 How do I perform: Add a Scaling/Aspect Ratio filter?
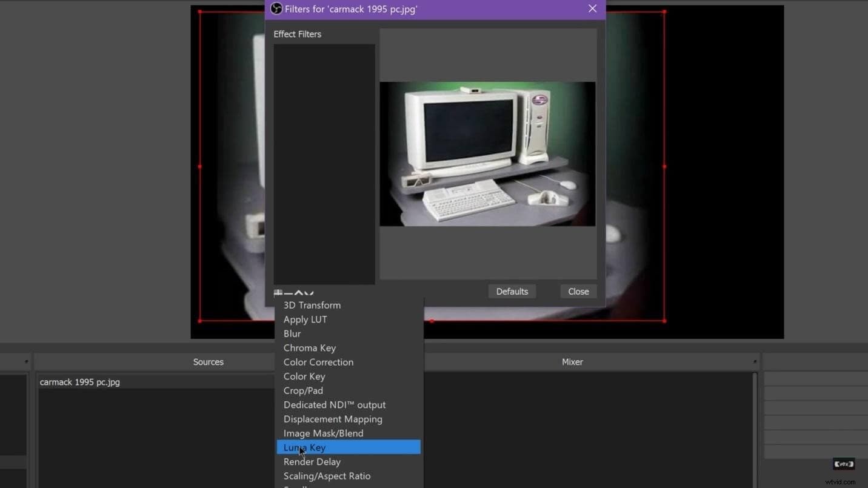coord(327,476)
